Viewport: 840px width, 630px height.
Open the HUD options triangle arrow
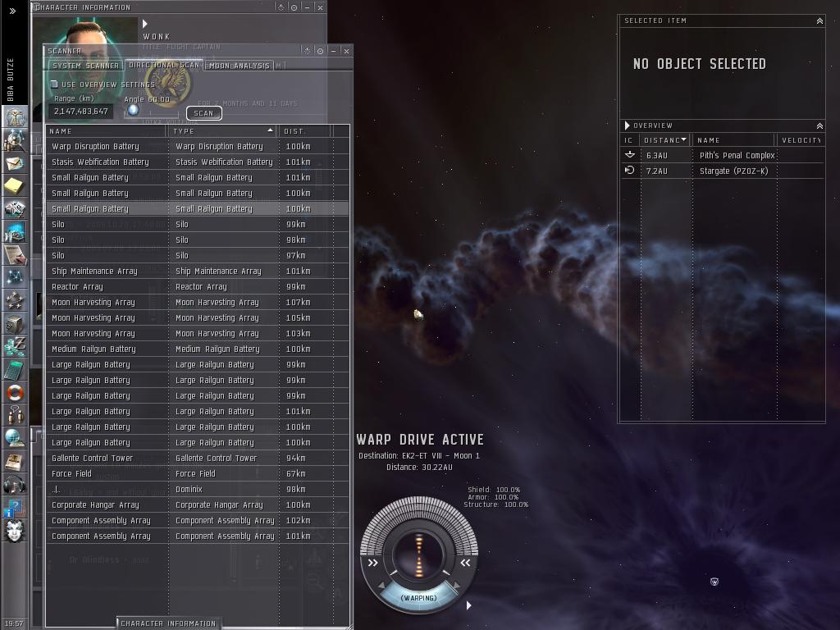[468, 605]
